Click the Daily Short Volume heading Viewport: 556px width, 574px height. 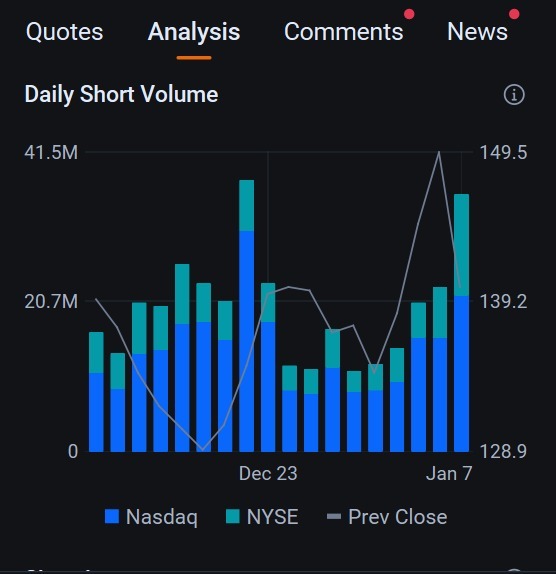(122, 94)
